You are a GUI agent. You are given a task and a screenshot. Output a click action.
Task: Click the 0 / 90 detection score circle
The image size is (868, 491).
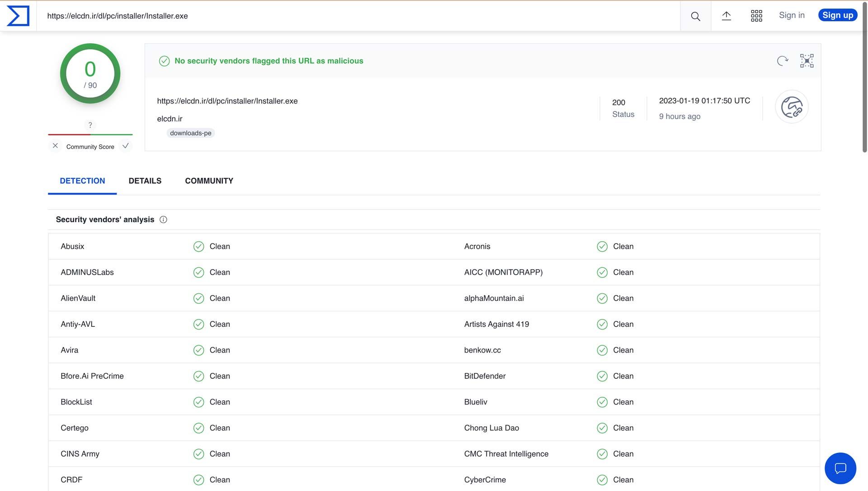[90, 73]
